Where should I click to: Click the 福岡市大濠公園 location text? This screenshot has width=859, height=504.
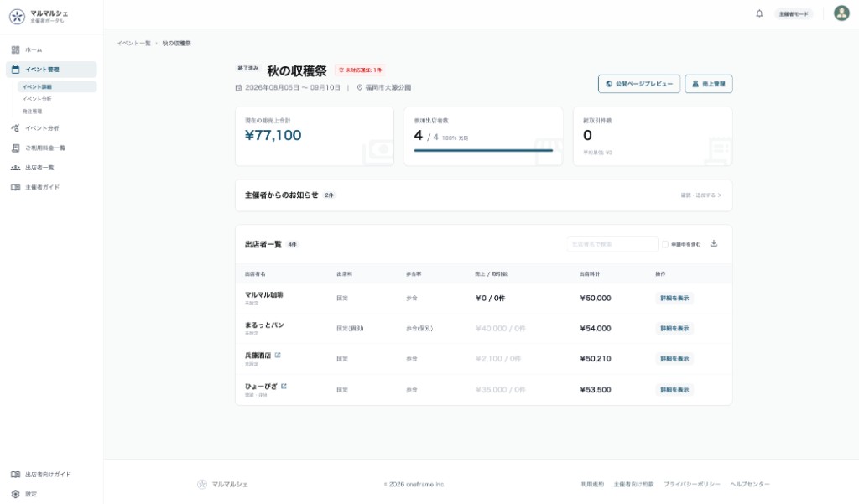coord(388,88)
